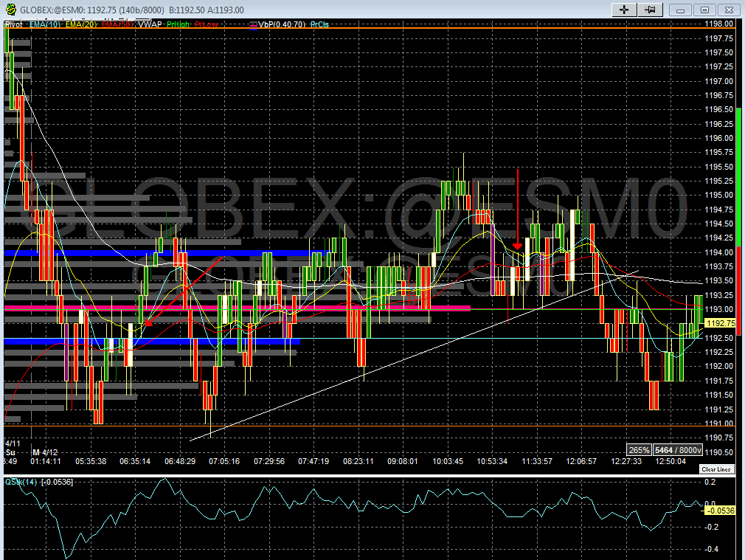The image size is (745, 560).
Task: Click the 10:53:34 time axis label
Action: pyautogui.click(x=492, y=461)
